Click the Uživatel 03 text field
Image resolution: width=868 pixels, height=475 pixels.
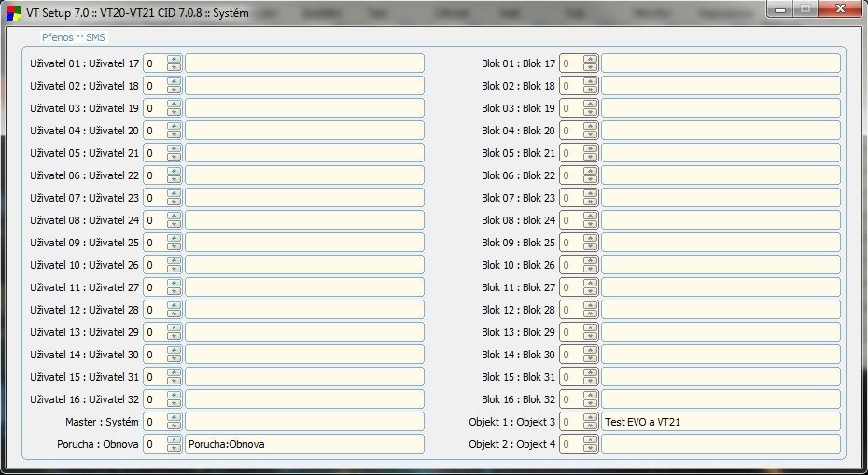pyautogui.click(x=304, y=108)
